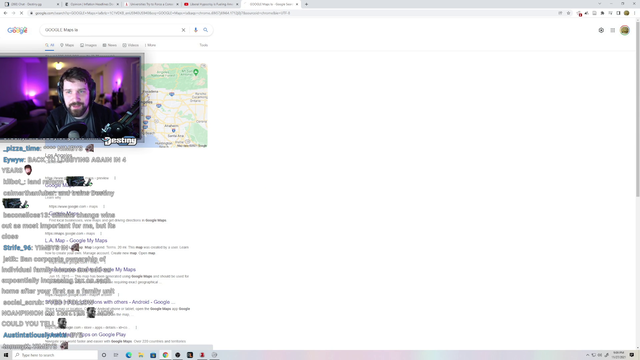
Task: Open the Google account avatar on page
Action: [x=624, y=30]
